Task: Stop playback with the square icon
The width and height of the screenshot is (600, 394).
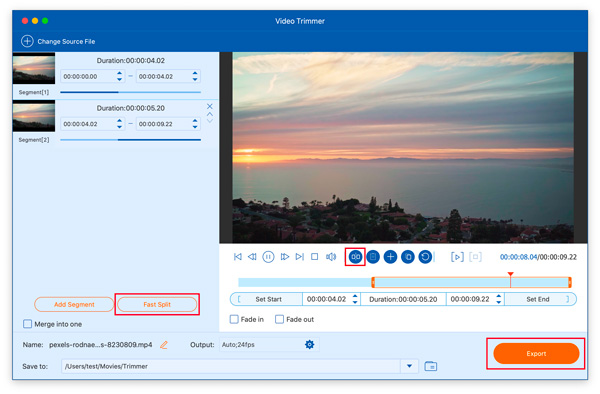Action: 315,257
